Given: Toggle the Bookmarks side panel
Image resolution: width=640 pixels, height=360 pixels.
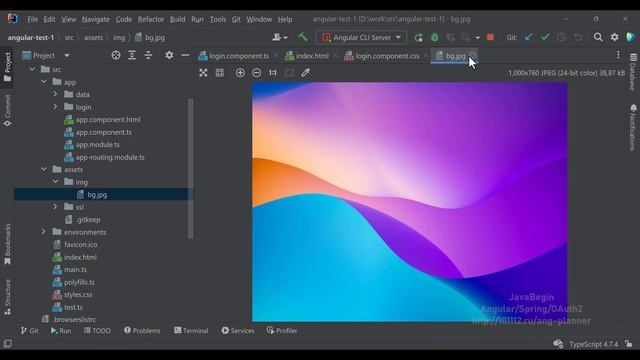Looking at the screenshot, I should tap(7, 244).
